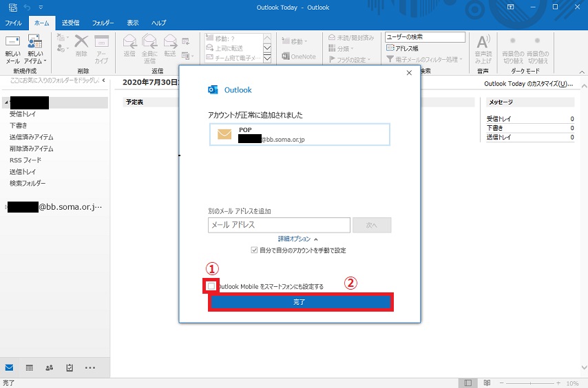Click the email address (メール アドレス) input field
The width and height of the screenshot is (588, 388).
coord(279,225)
